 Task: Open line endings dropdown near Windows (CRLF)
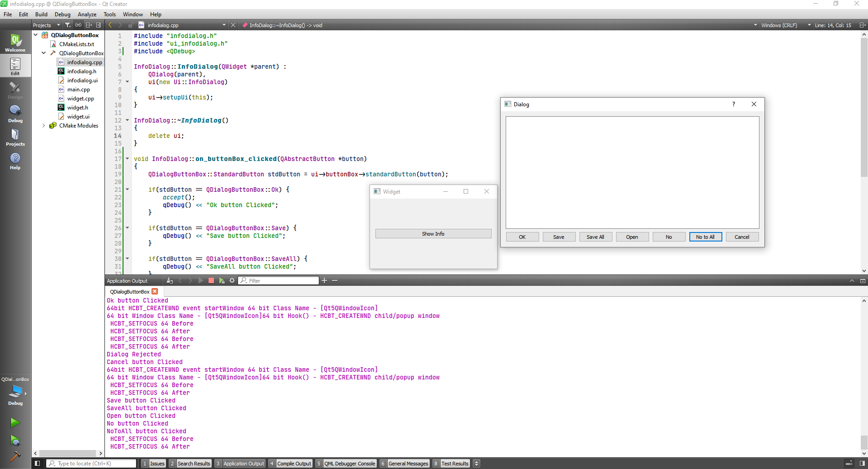[x=809, y=25]
